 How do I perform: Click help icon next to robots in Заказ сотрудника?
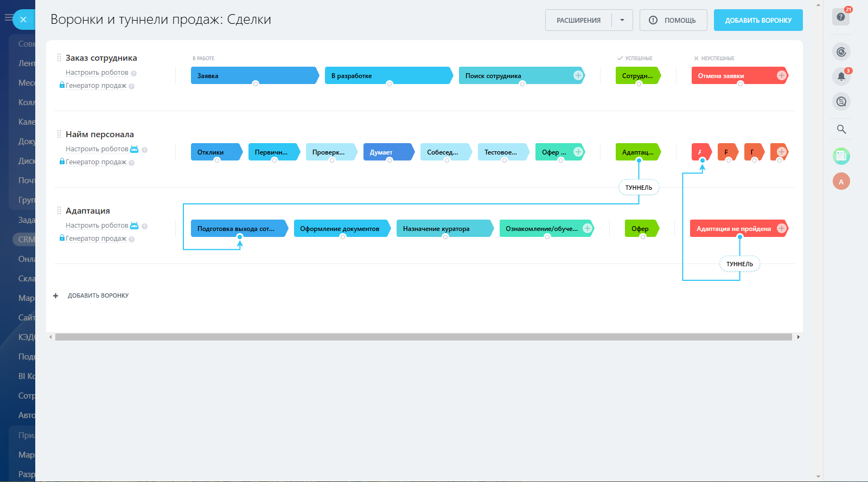(133, 73)
